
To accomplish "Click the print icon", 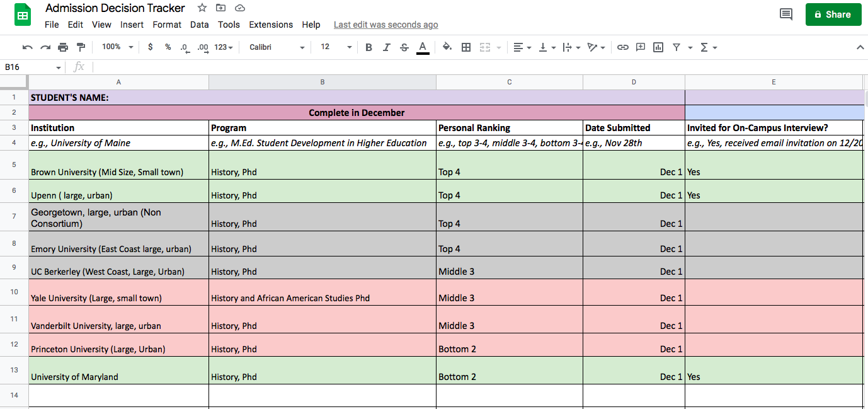I will (62, 47).
